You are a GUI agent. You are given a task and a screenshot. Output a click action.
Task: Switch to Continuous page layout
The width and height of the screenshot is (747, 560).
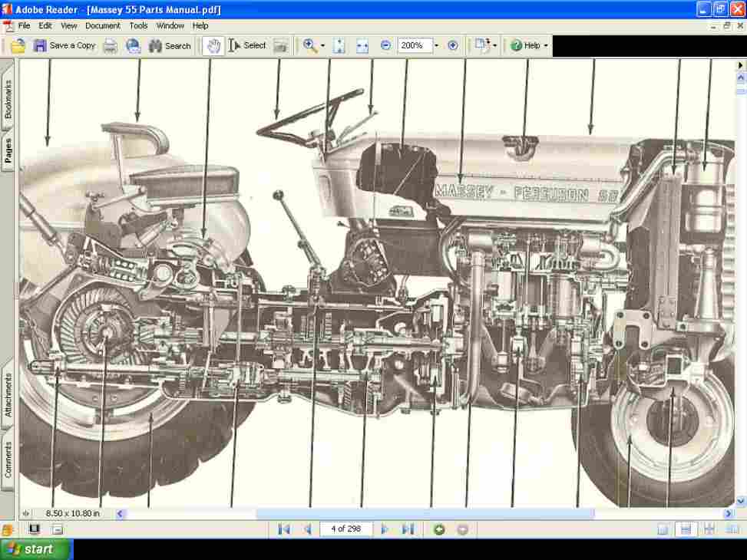click(686, 529)
